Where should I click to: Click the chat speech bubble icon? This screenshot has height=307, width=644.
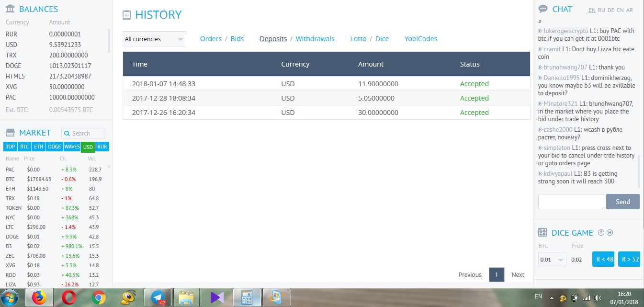coord(543,9)
